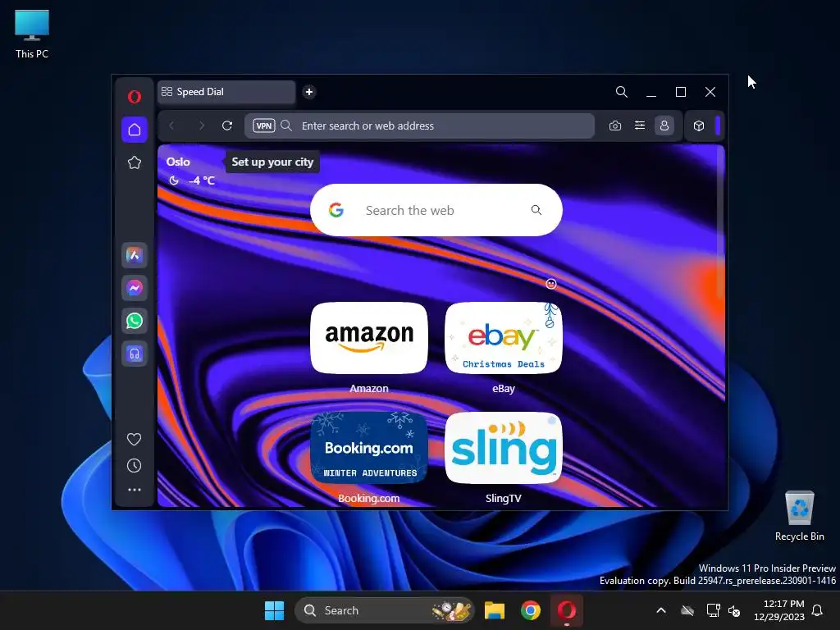Open the Booking.com speed dial tile
Viewport: 840px width, 630px height.
[369, 447]
